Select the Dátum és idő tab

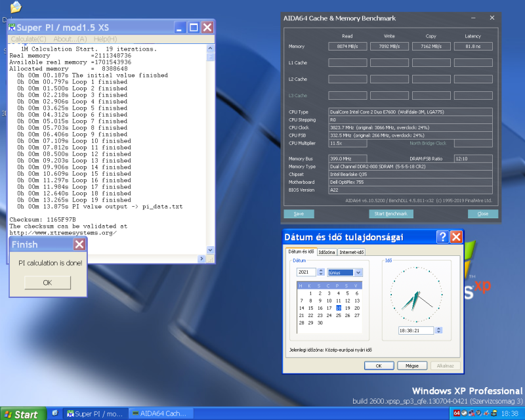(301, 251)
